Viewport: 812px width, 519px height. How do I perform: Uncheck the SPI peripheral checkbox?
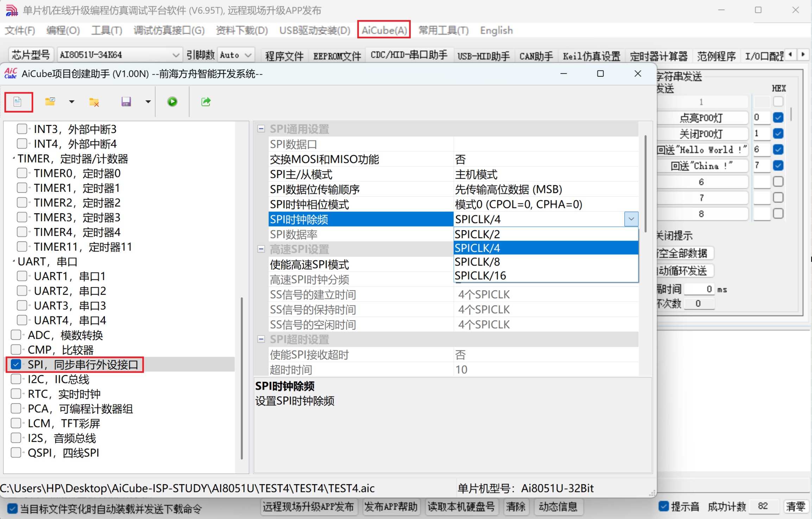click(16, 365)
